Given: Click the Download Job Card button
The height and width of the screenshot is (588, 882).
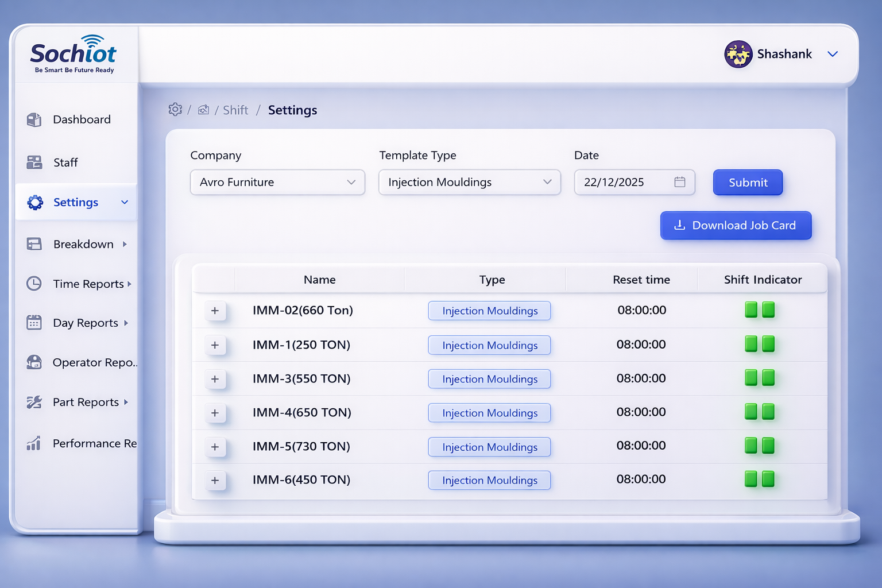Looking at the screenshot, I should click(736, 225).
